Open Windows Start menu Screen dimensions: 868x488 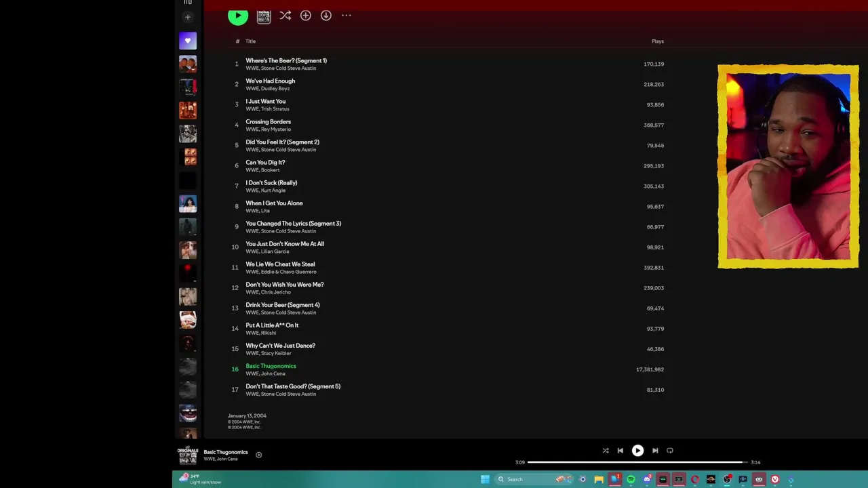[x=485, y=479]
